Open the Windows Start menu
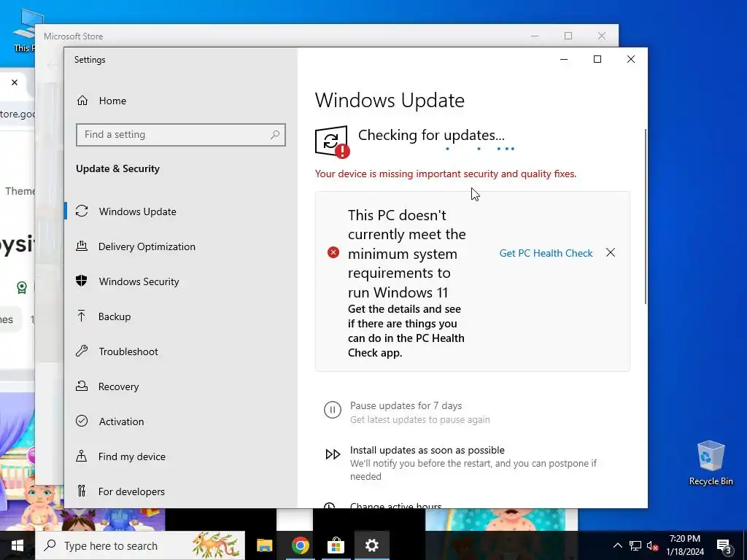The image size is (747, 560). (x=18, y=545)
